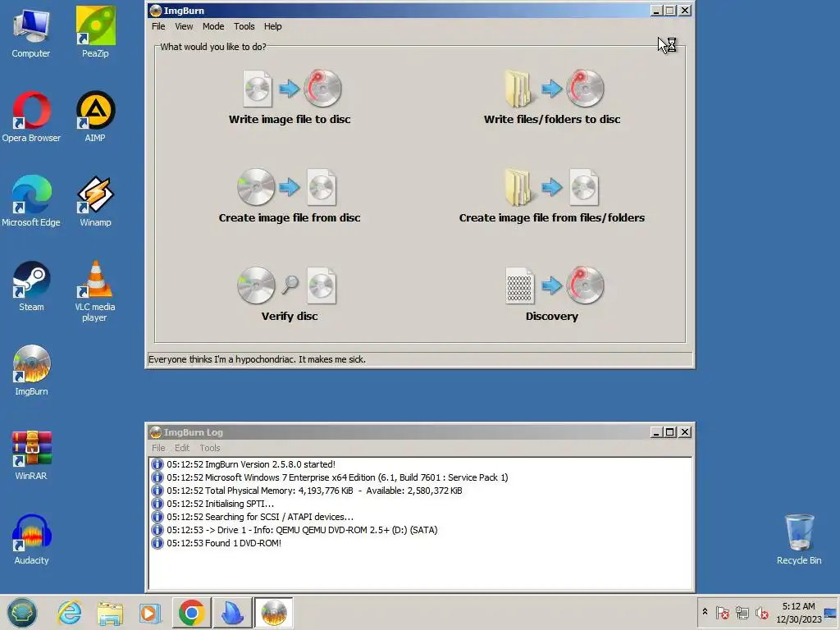Show hidden system tray icons

(x=705, y=612)
